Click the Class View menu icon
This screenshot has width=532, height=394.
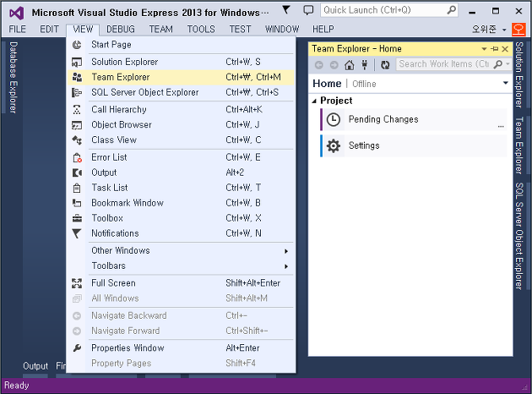tap(77, 140)
